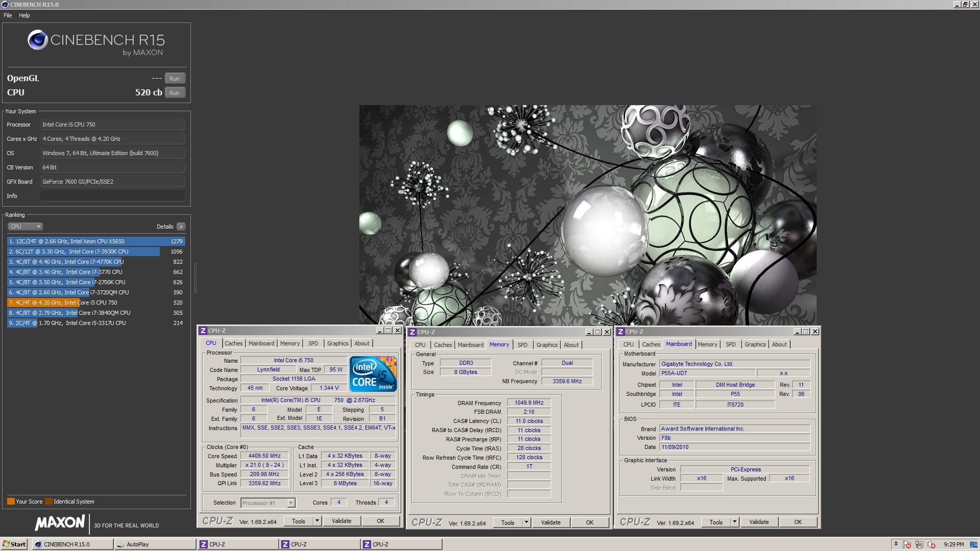Open the Processor #1 selection dropdown
This screenshot has width=980, height=551.
pyautogui.click(x=268, y=503)
